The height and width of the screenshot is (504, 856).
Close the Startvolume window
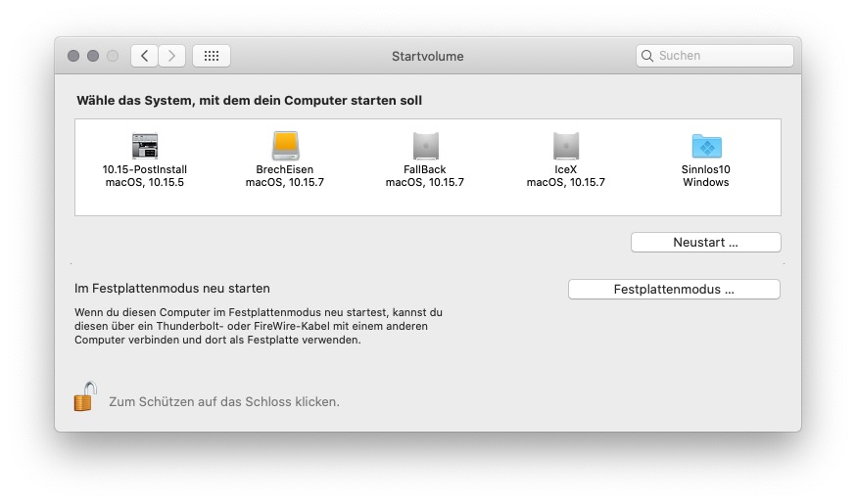[73, 56]
